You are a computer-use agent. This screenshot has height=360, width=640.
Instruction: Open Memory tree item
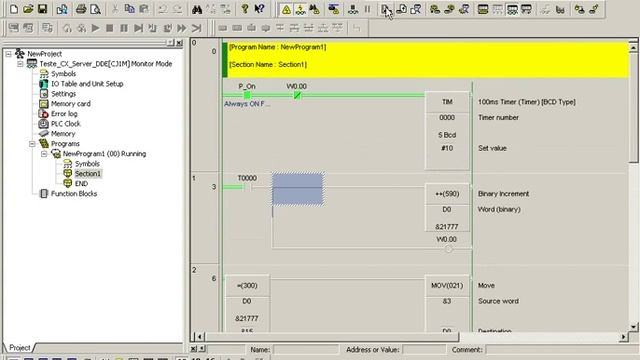click(63, 134)
